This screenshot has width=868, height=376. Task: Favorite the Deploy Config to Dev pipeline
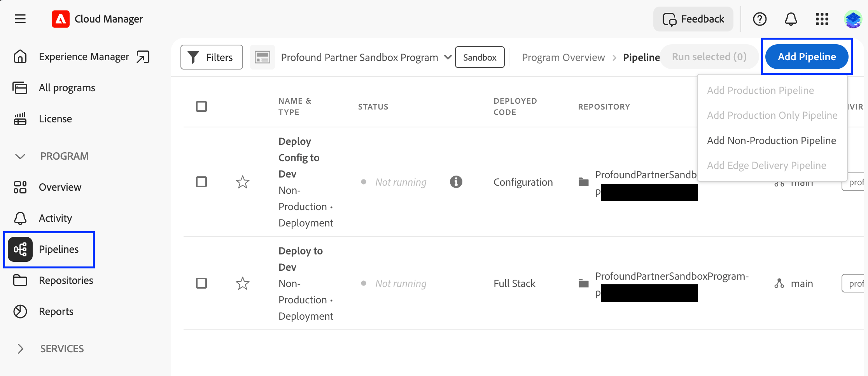click(x=243, y=182)
